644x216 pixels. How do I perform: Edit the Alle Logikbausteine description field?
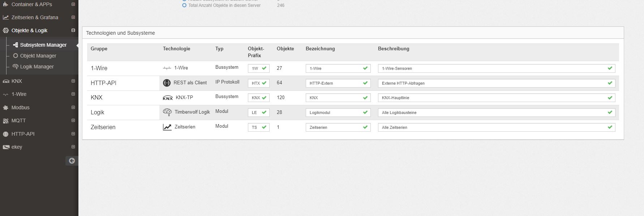[x=497, y=113]
